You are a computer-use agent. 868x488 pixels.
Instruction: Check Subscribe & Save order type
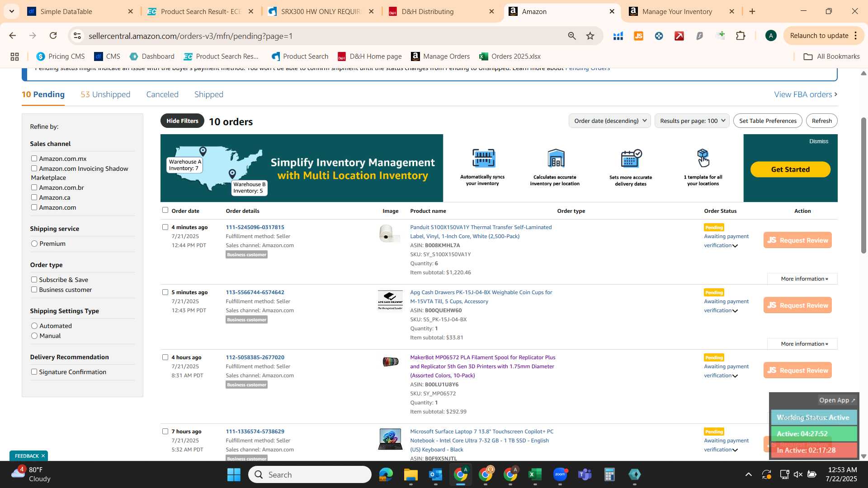click(x=34, y=280)
